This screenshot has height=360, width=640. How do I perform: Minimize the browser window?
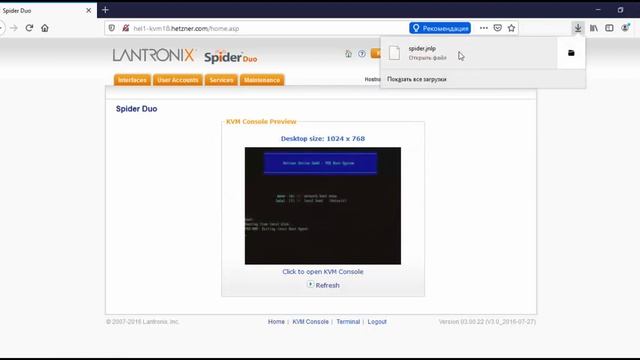tap(598, 10)
